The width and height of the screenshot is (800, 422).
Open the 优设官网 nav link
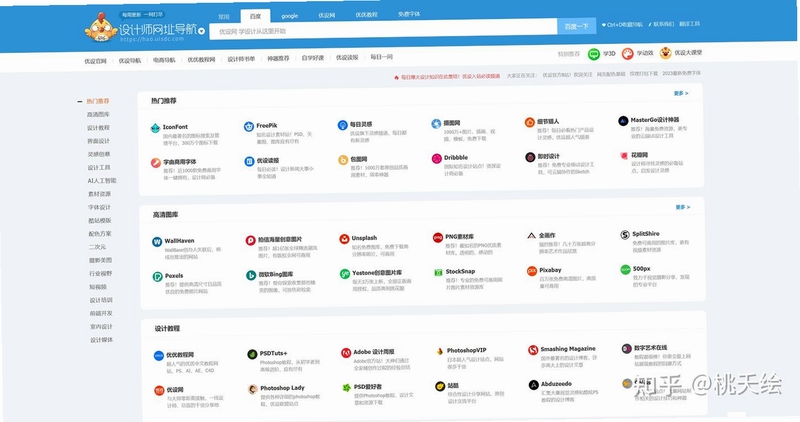click(95, 61)
